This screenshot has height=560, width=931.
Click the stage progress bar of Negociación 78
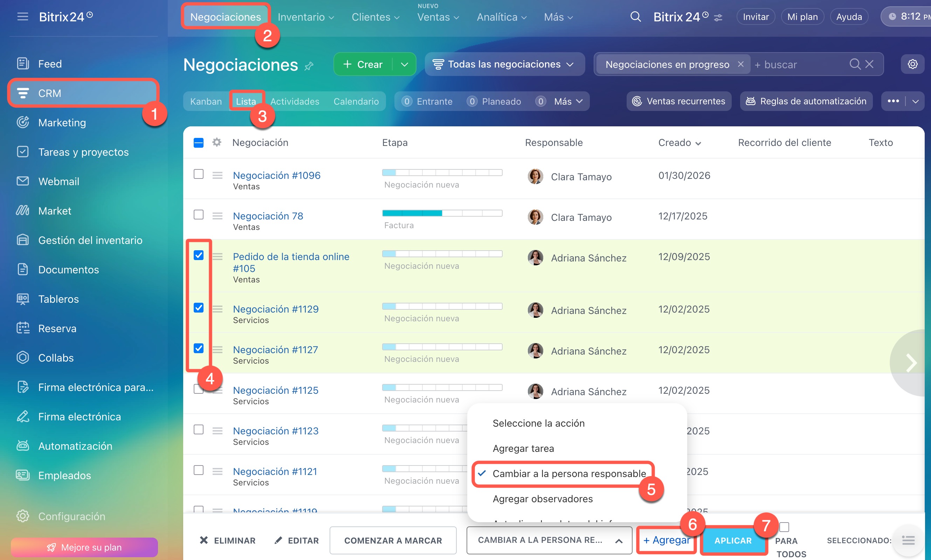click(x=442, y=213)
